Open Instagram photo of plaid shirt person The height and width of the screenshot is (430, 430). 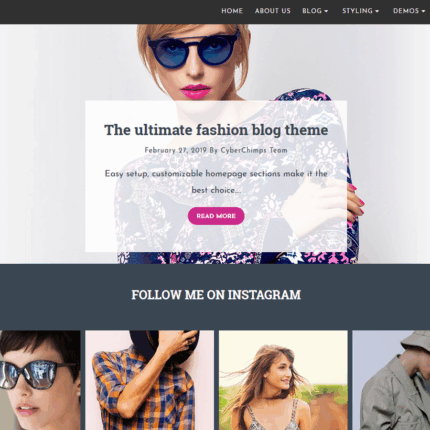(149, 380)
